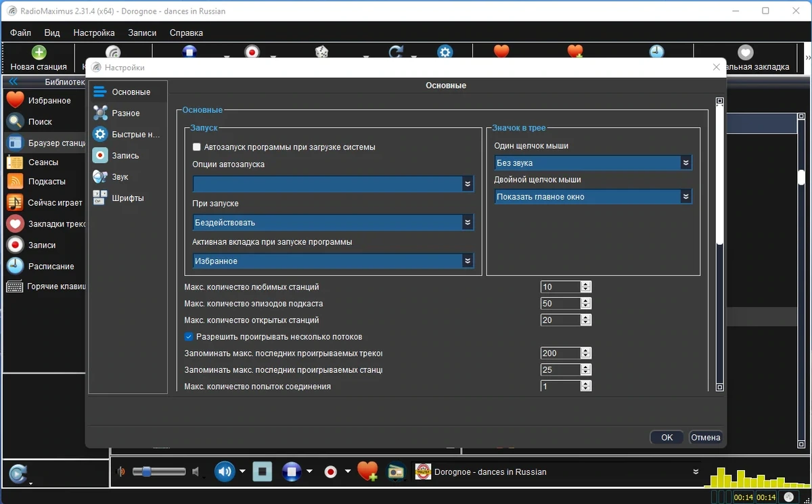Open Записи in the library sidebar
The width and height of the screenshot is (812, 504).
[x=45, y=245]
